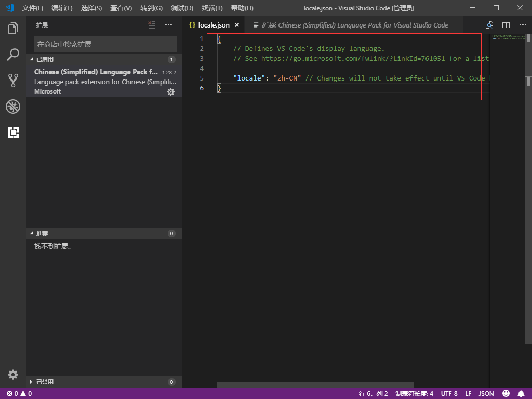This screenshot has width=532, height=399.
Task: Open the Debug view in activity bar
Action: 13,107
